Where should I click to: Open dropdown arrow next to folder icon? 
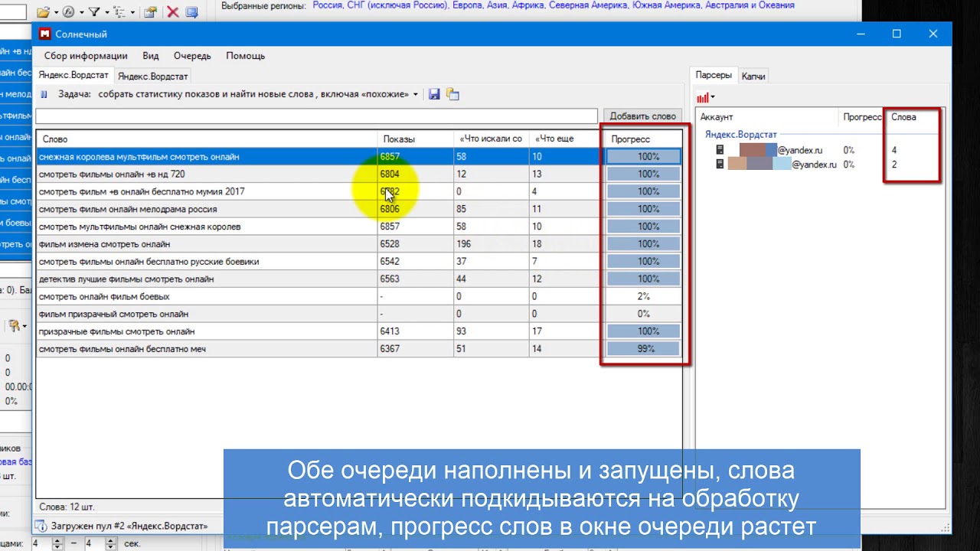click(x=56, y=13)
